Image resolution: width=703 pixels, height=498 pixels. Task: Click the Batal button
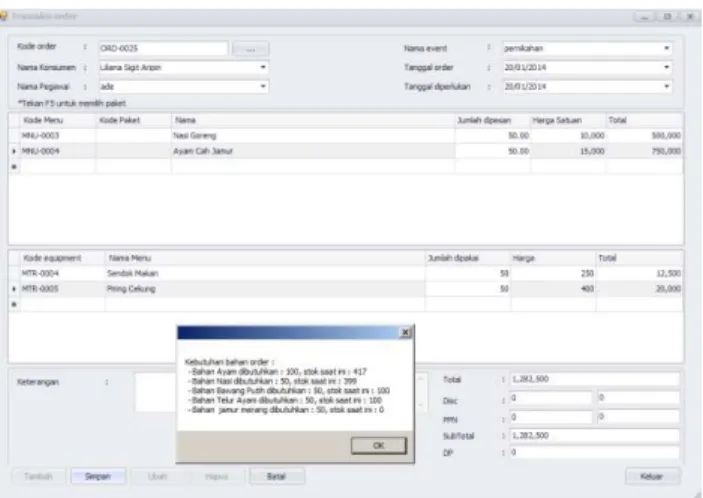tap(277, 476)
